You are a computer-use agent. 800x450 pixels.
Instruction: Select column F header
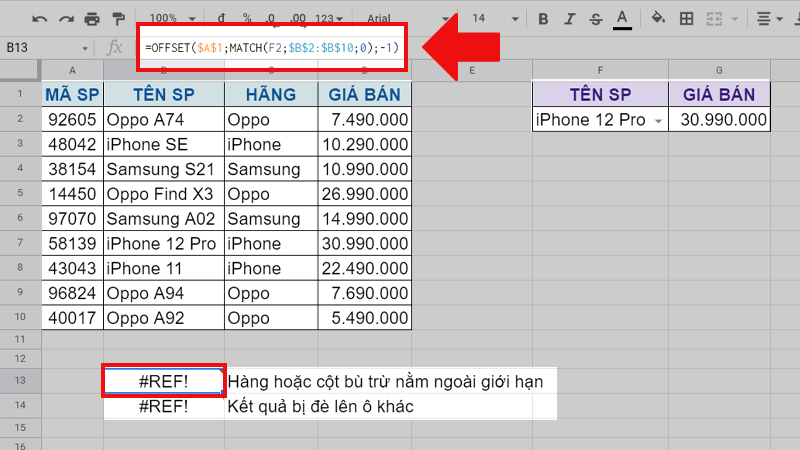[600, 70]
